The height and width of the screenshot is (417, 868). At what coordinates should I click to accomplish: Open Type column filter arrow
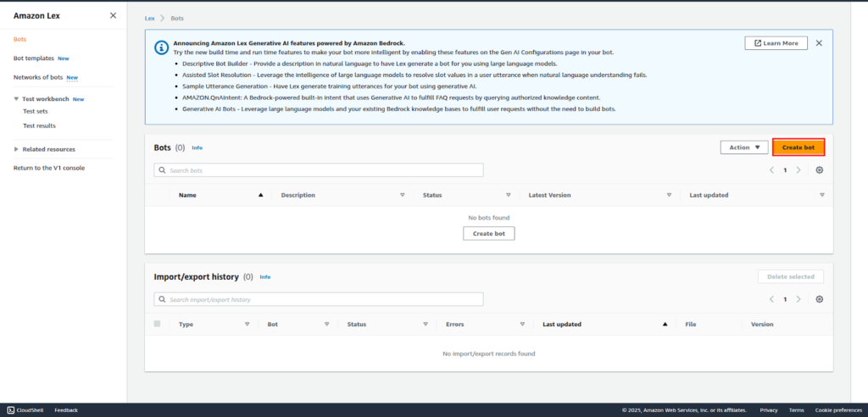pyautogui.click(x=247, y=324)
